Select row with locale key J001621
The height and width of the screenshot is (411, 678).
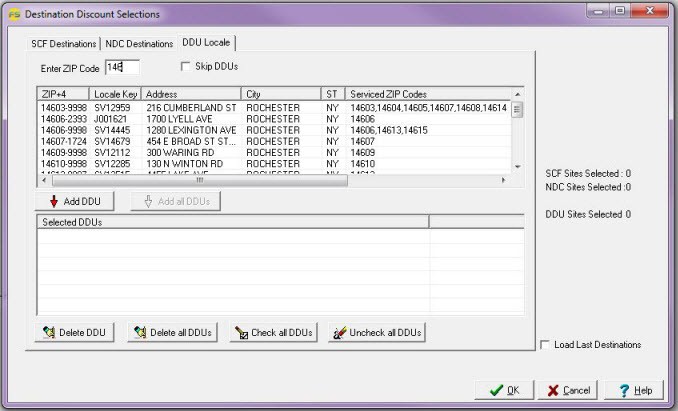coord(274,119)
